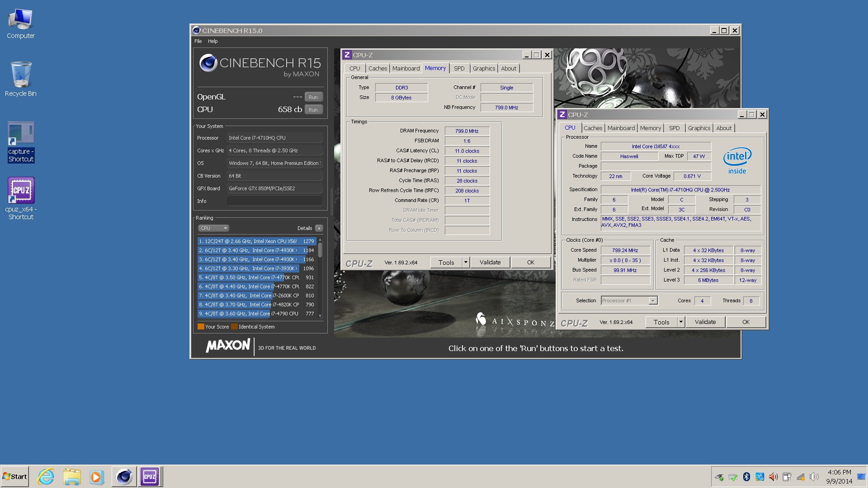Switch to the Mainboard tab in the Memory CPU-Z window
This screenshot has height=488, width=868.
pyautogui.click(x=406, y=68)
